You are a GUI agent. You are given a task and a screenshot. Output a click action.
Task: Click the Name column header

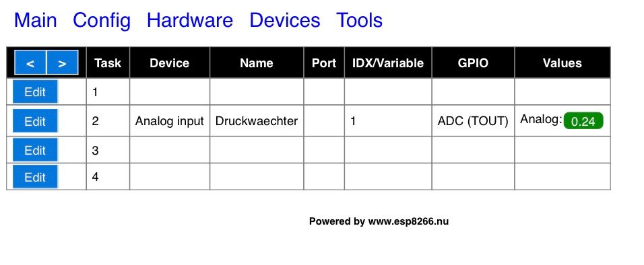pos(257,63)
